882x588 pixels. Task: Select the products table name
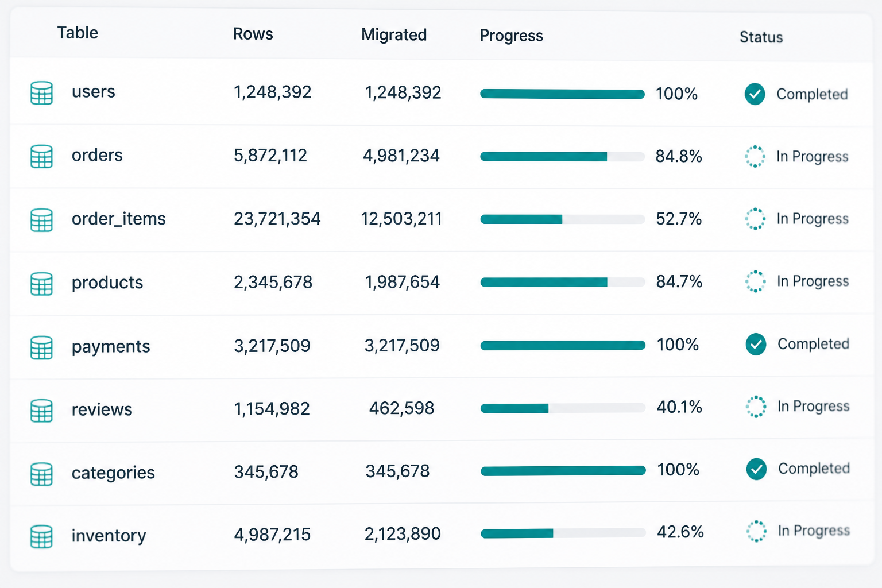tap(107, 283)
